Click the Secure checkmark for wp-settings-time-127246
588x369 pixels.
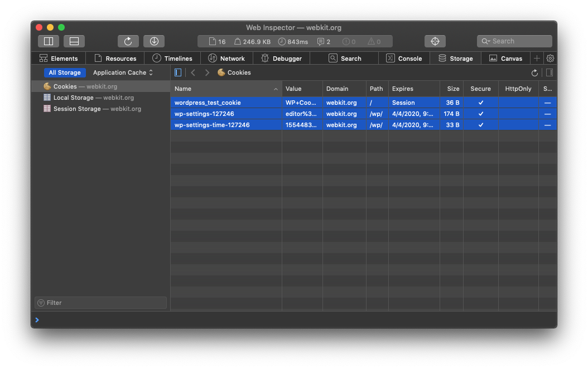click(481, 125)
